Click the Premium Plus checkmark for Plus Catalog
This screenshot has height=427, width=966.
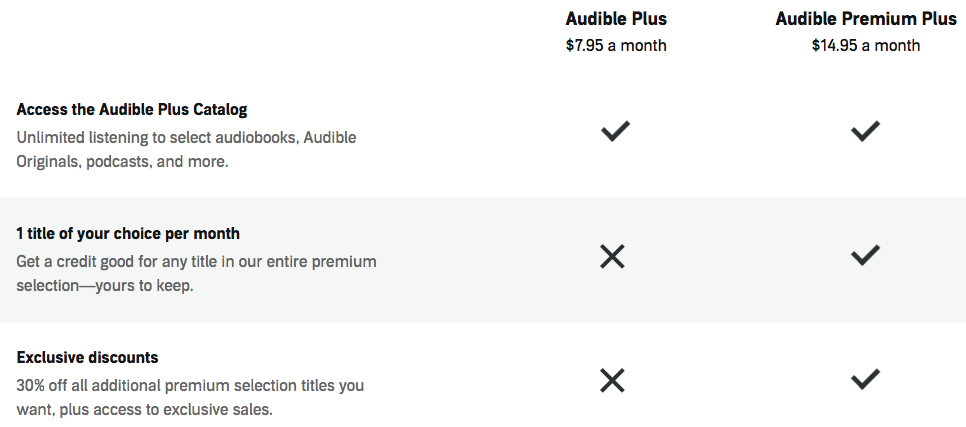coord(865,131)
